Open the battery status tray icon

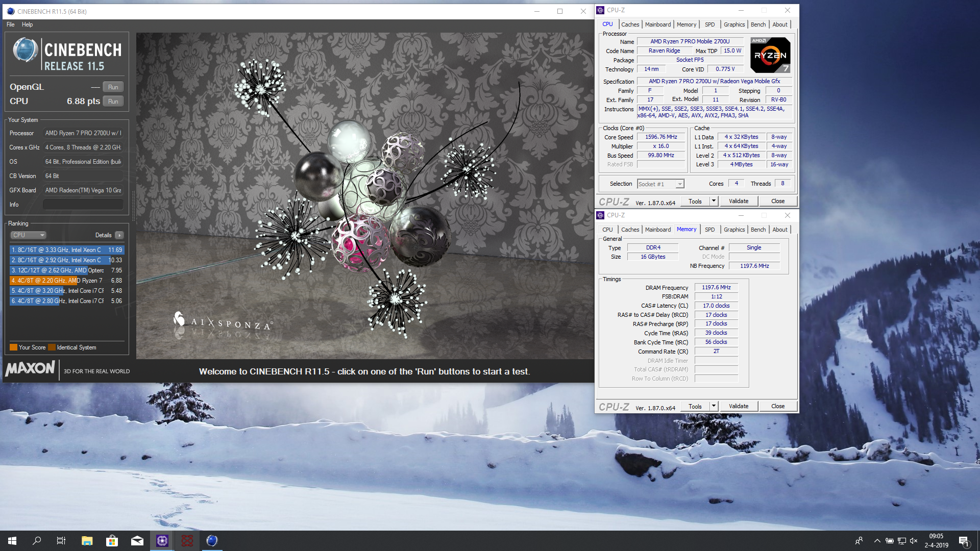[x=889, y=541]
